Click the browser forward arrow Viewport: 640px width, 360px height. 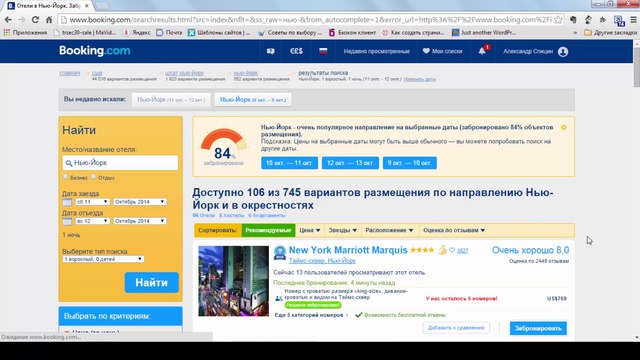pos(22,20)
